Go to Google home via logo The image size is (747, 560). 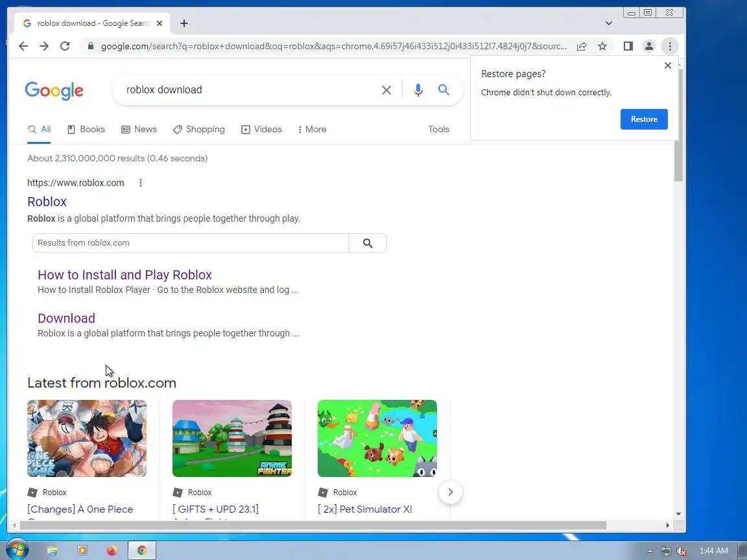click(54, 91)
